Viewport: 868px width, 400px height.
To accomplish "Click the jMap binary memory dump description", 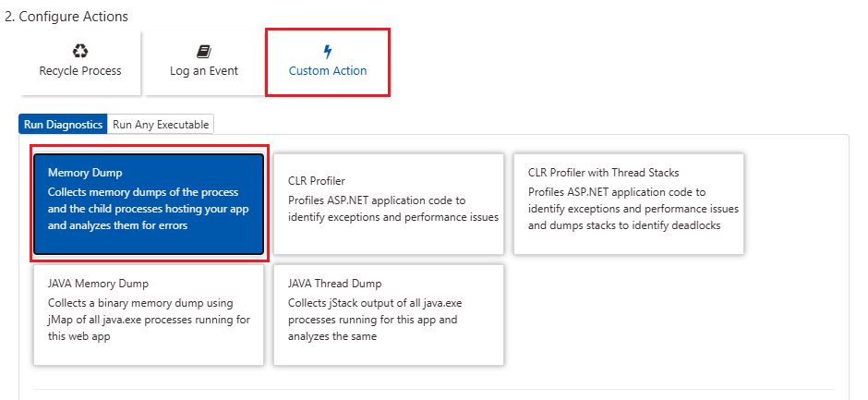I will (149, 320).
